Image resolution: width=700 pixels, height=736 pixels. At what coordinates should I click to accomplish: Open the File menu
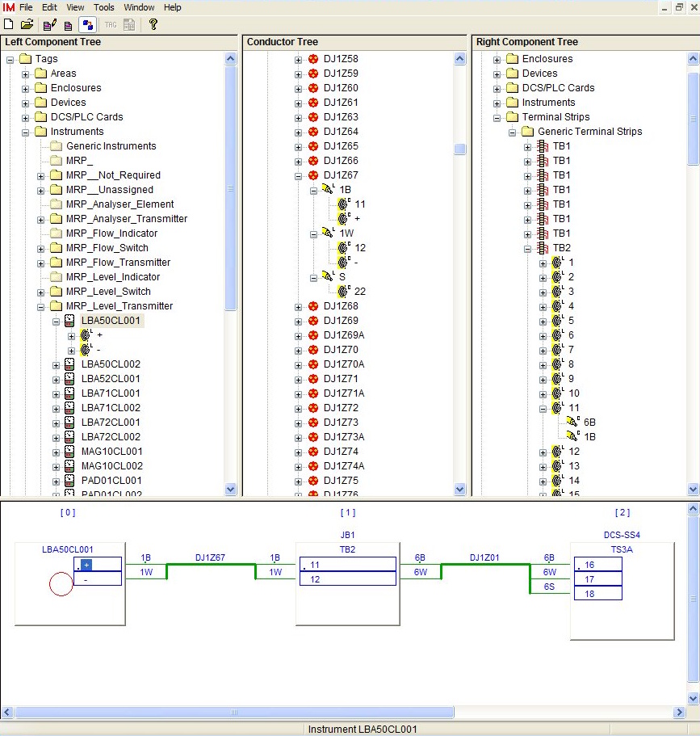click(x=26, y=7)
